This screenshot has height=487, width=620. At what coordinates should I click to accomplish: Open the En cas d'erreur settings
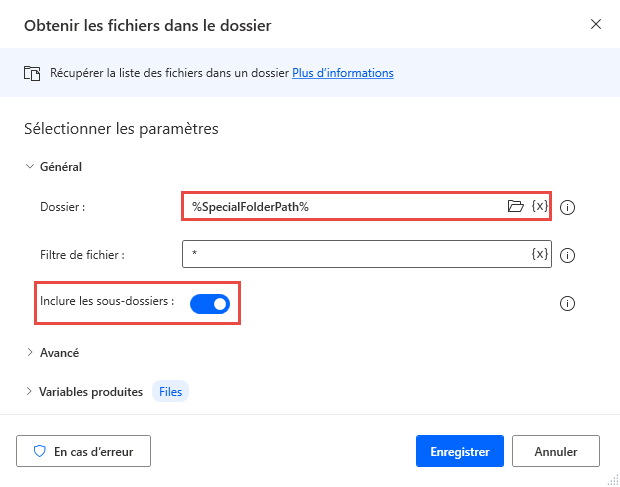point(83,451)
